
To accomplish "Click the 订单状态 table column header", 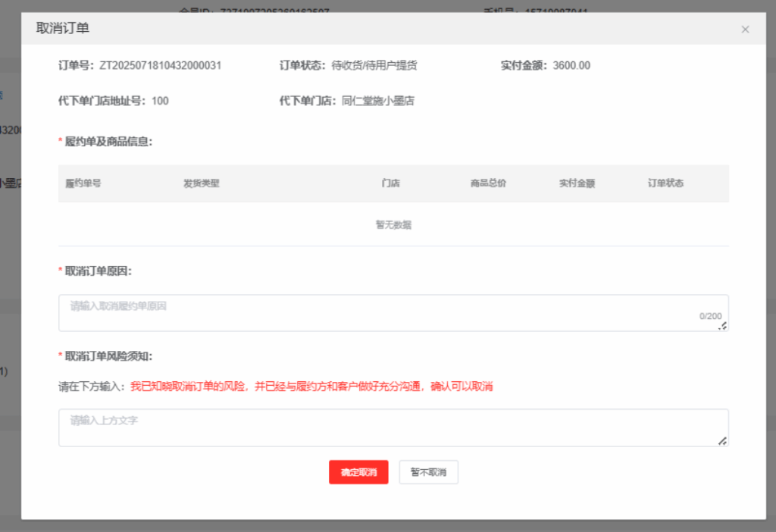I will point(665,183).
